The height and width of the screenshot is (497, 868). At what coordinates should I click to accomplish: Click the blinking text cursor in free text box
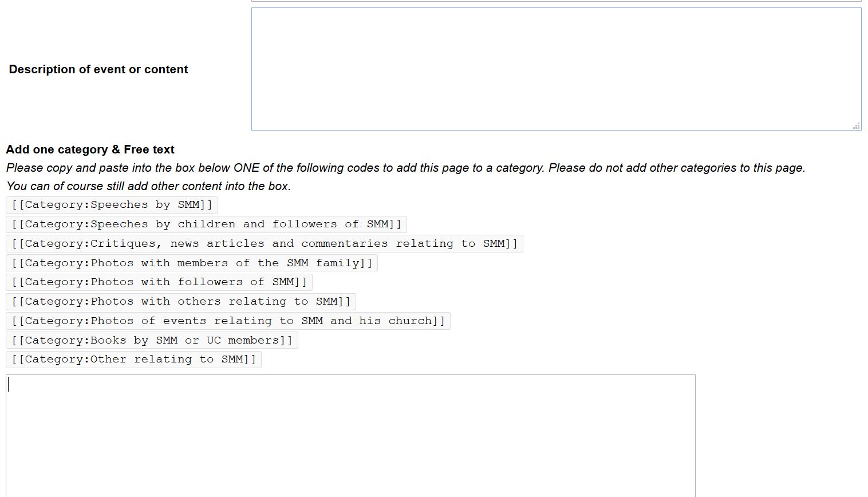[9, 385]
